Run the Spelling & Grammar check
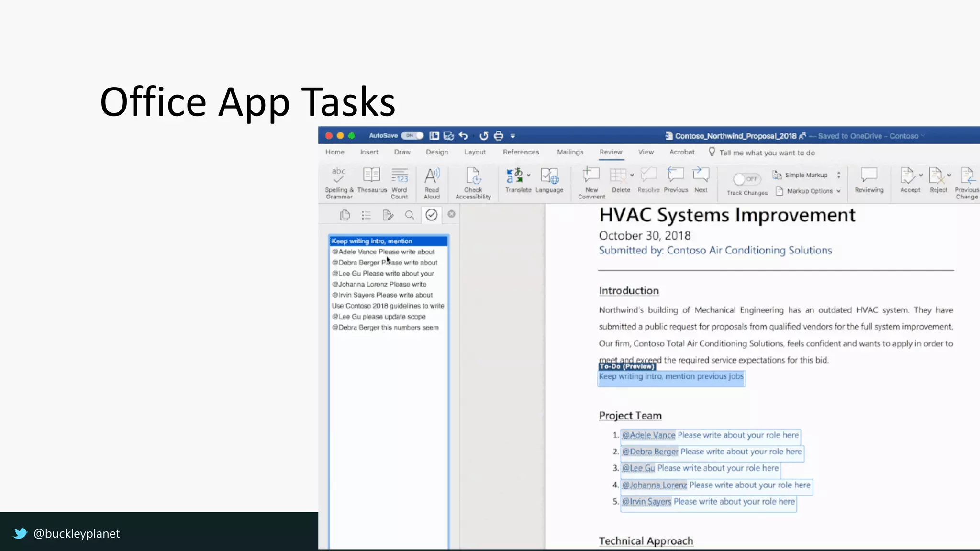The height and width of the screenshot is (551, 980). coord(339,183)
